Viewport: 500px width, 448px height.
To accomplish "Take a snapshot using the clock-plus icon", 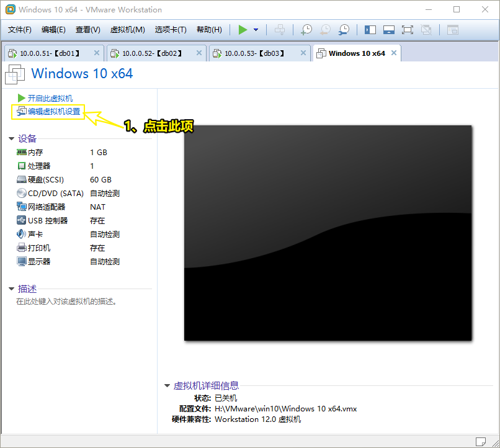I will tap(306, 30).
